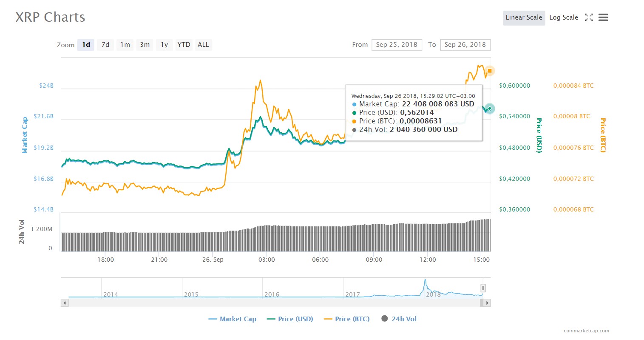Select the 7d zoom range
644x340 pixels.
tap(105, 45)
